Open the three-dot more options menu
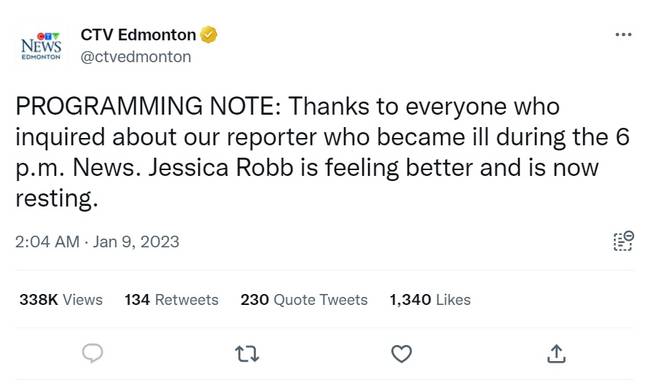Viewport: 648px width, 389px height. [x=623, y=34]
